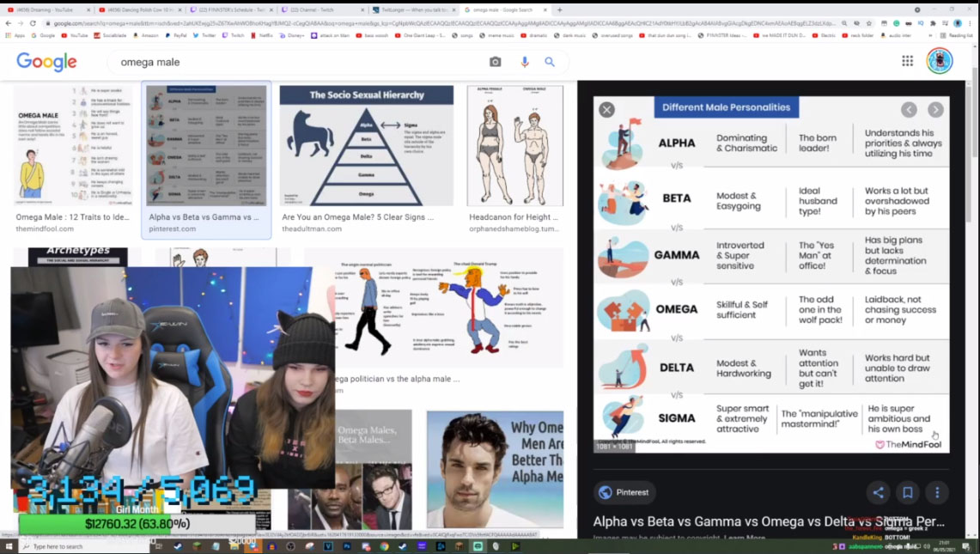Close the image preview panel
Screen dimensions: 980x554
(606, 110)
